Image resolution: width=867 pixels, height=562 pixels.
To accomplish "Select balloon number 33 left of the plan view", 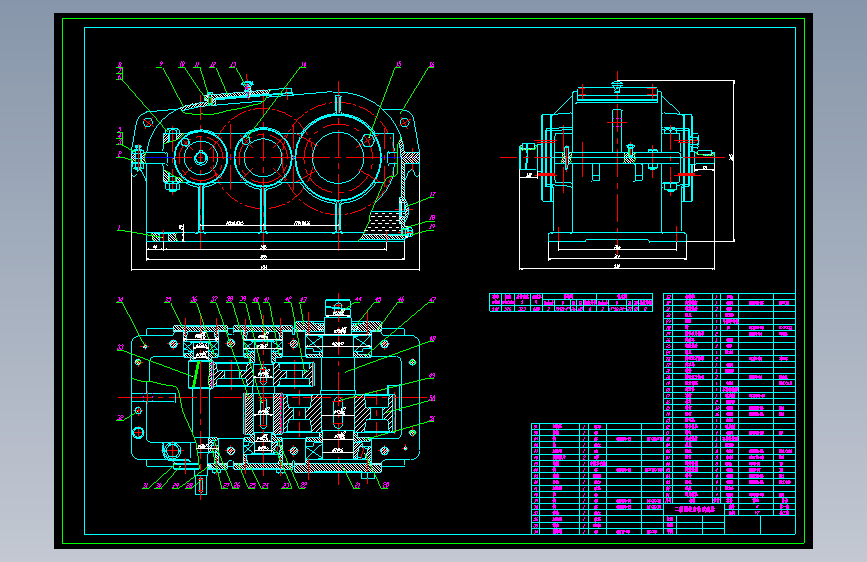I will coord(120,347).
